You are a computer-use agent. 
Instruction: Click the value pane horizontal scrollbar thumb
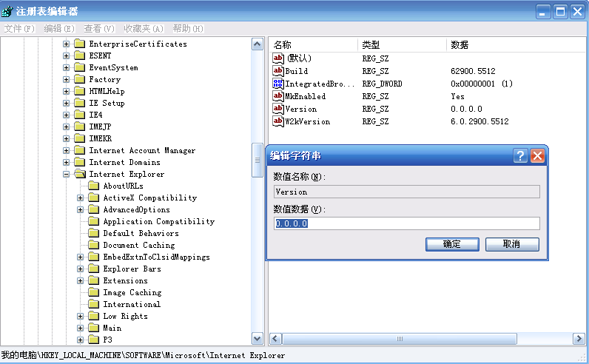coord(400,339)
